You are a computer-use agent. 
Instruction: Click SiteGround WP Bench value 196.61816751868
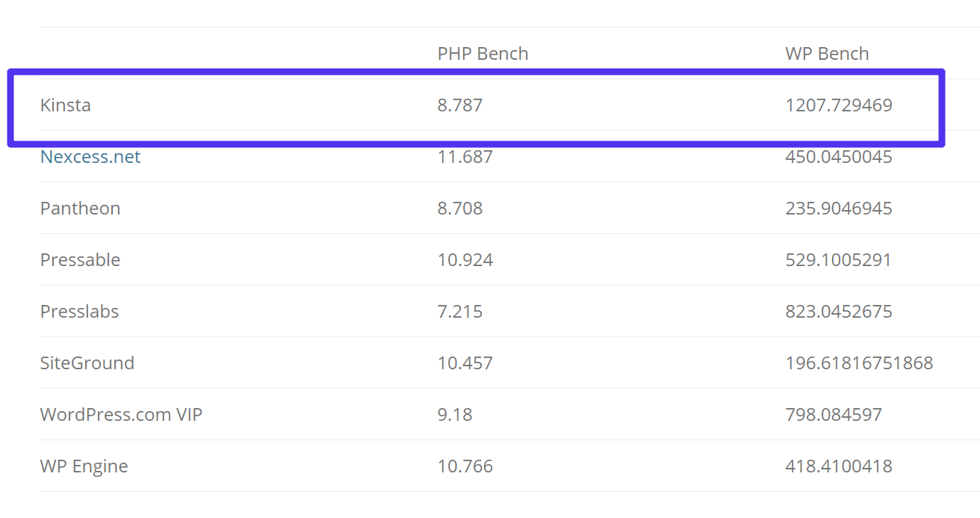(x=859, y=363)
